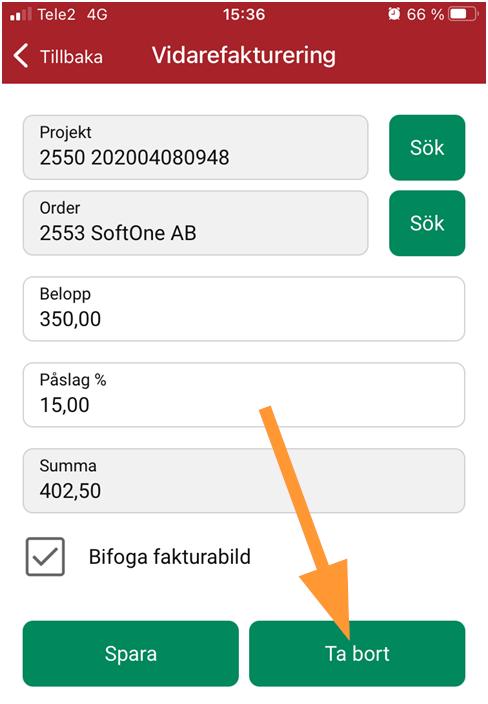Tap the alarm clock status icon

point(394,14)
